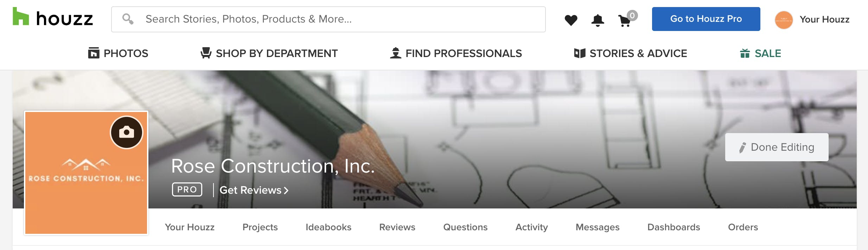Click the Go to Houzz Pro button
868x250 pixels.
706,19
